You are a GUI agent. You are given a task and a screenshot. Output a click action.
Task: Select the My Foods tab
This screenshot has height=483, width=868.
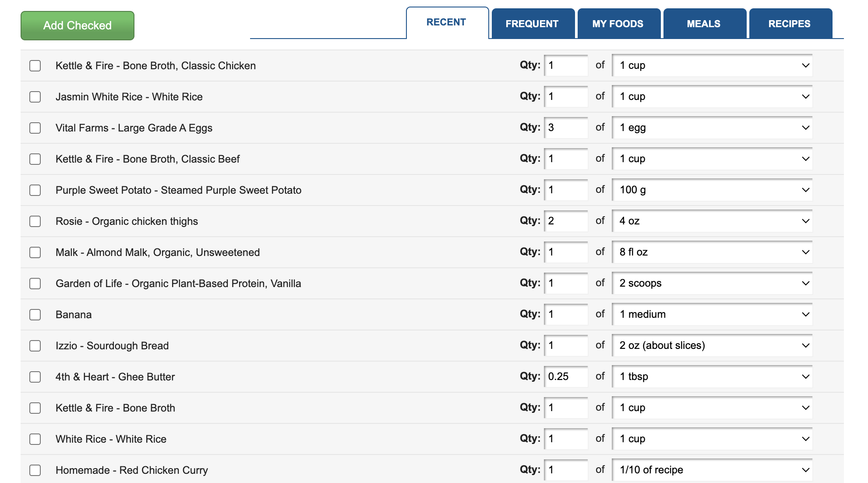(x=618, y=24)
